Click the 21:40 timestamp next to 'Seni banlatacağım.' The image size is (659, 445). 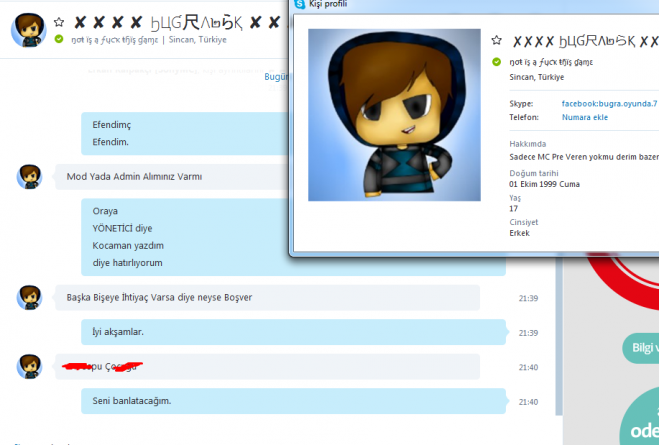pyautogui.click(x=528, y=402)
